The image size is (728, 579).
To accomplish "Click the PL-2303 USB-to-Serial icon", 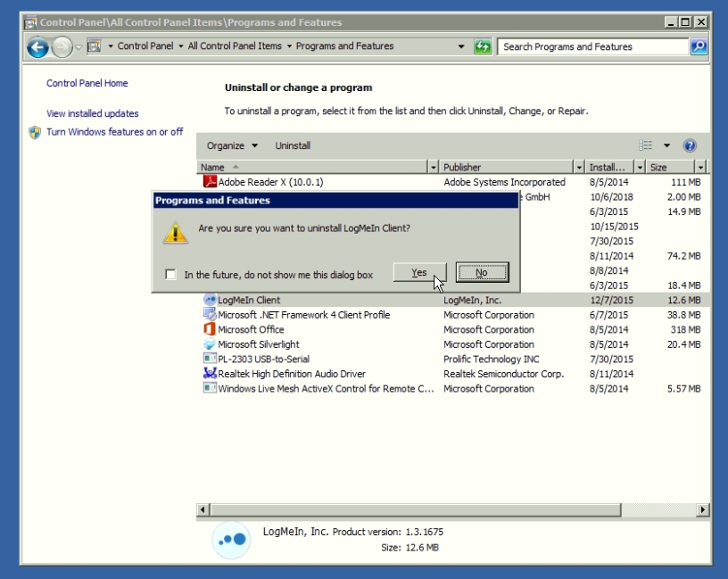I will (x=210, y=359).
